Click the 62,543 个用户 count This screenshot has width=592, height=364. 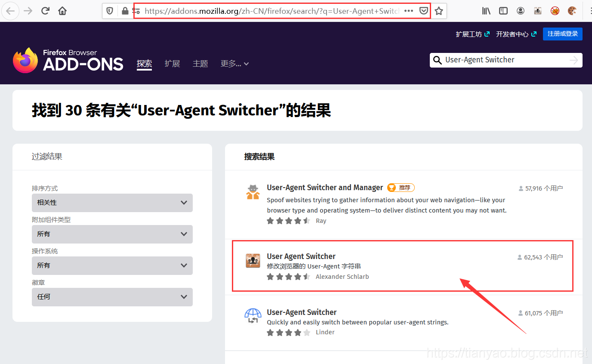pos(540,257)
